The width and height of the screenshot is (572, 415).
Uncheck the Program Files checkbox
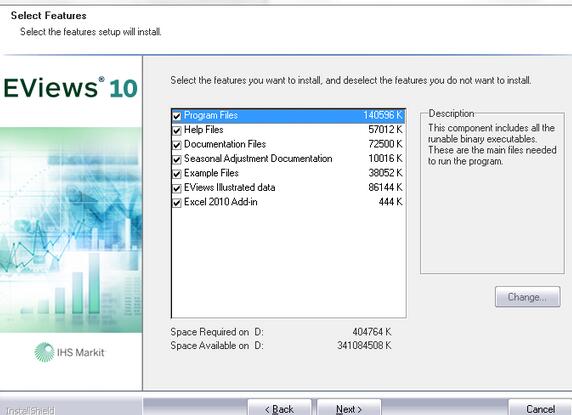(177, 116)
